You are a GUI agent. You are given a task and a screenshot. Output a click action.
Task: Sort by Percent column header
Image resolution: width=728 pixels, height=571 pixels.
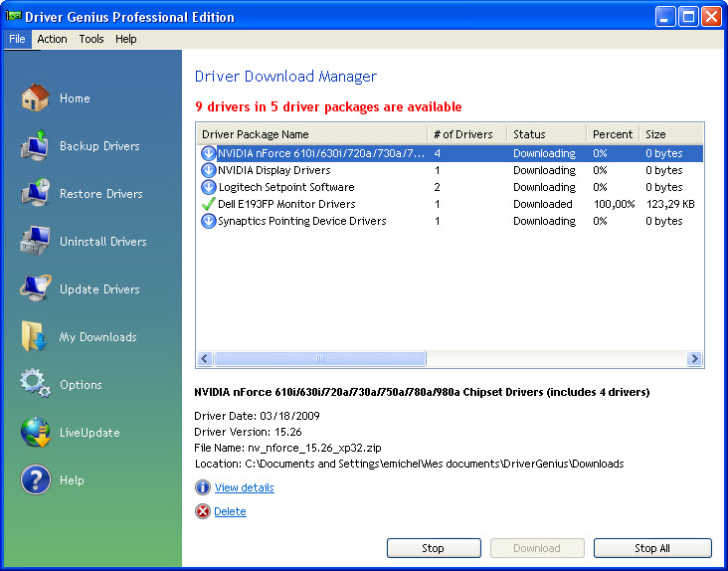click(x=613, y=134)
